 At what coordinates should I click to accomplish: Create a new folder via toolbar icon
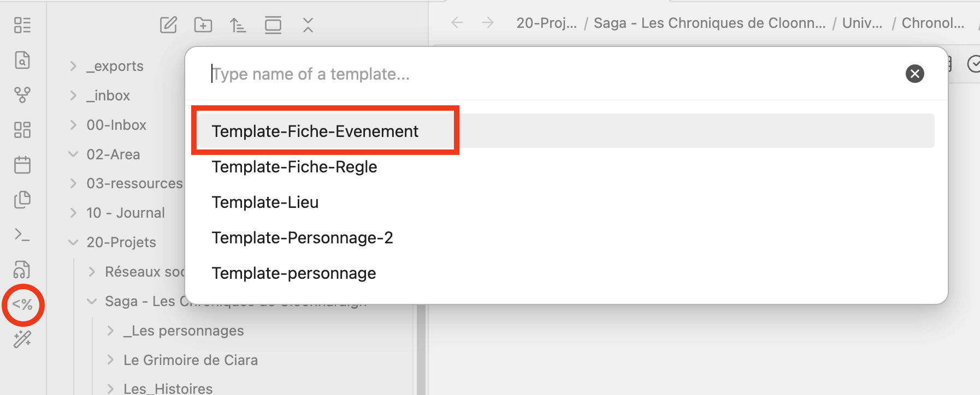coord(203,25)
